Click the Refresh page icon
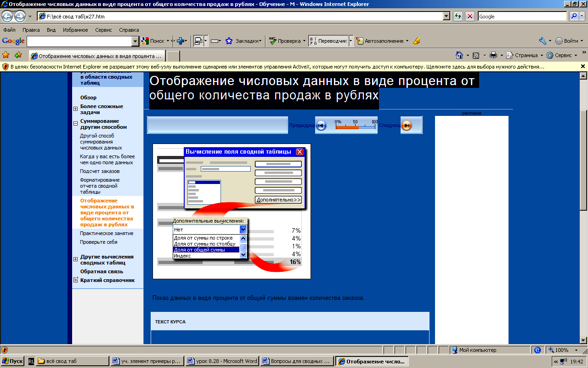 tap(458, 16)
